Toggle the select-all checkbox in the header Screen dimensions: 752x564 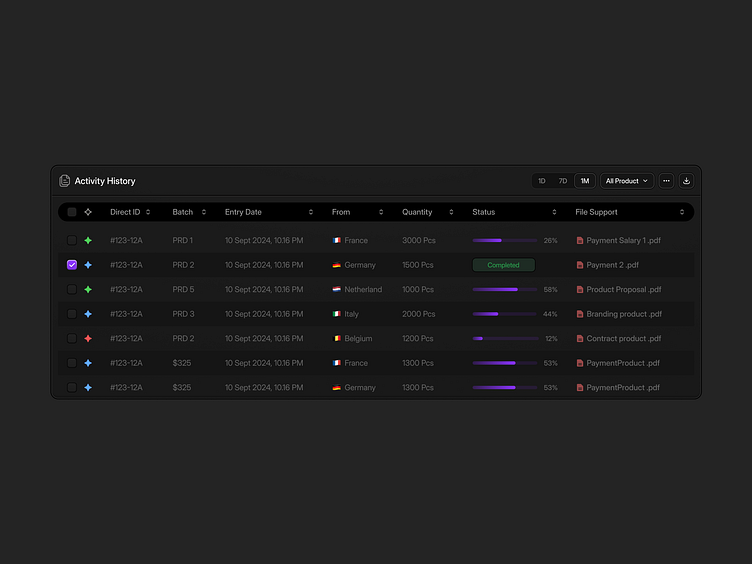pos(72,212)
